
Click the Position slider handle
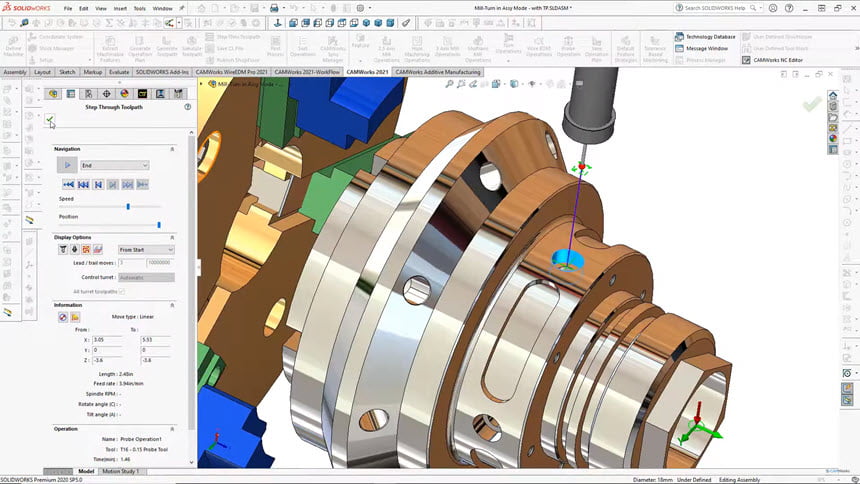[159, 225]
